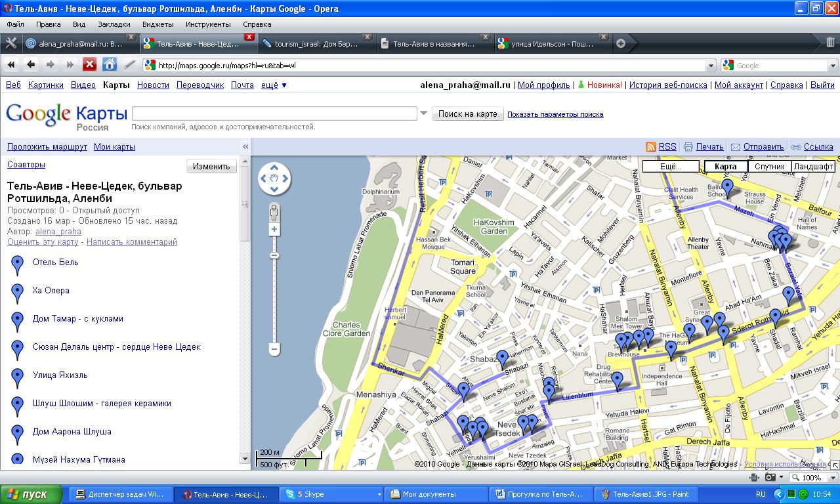Viewport: 840px width, 504px height.
Task: Switch to Спутник satellite view
Action: (x=769, y=167)
